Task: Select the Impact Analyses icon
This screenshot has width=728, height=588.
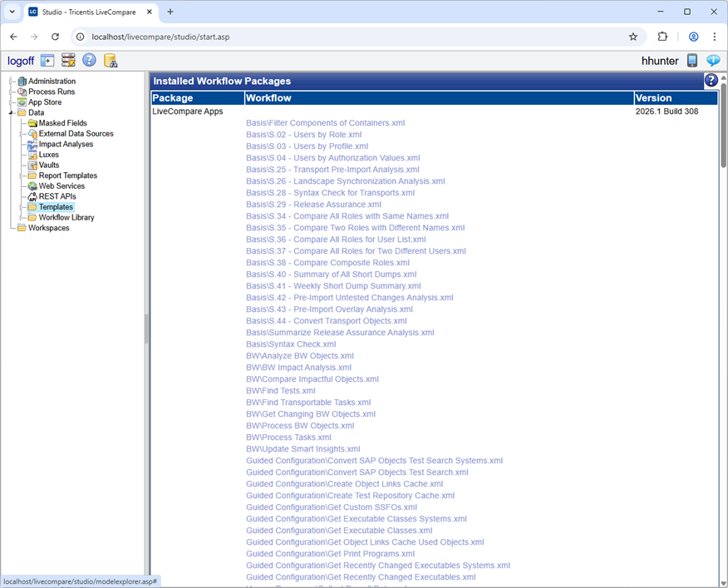Action: pyautogui.click(x=32, y=145)
